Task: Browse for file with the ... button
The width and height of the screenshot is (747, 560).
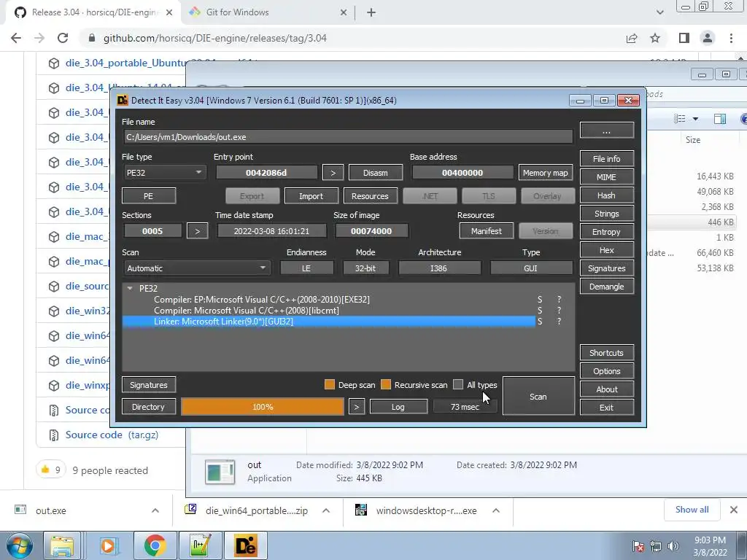Action: click(x=606, y=131)
